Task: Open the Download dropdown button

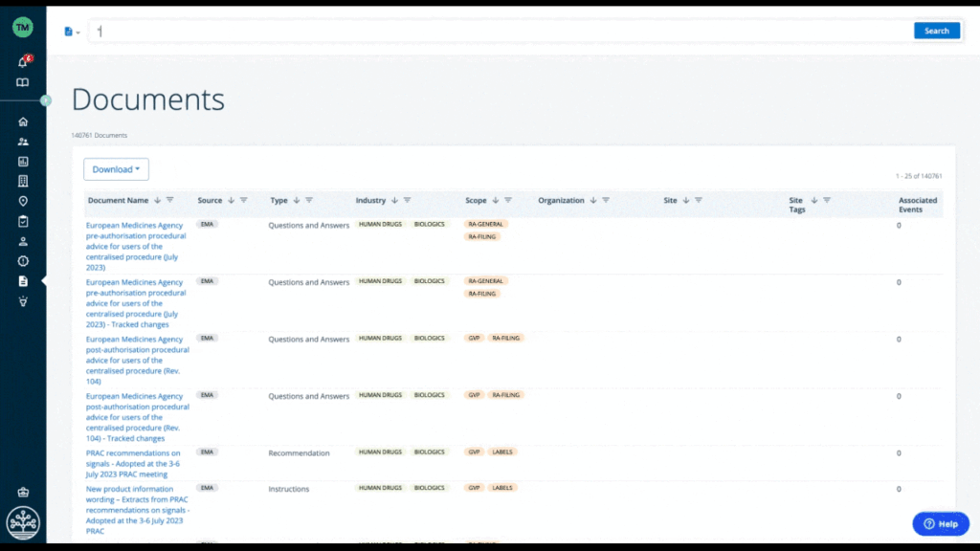Action: 116,169
